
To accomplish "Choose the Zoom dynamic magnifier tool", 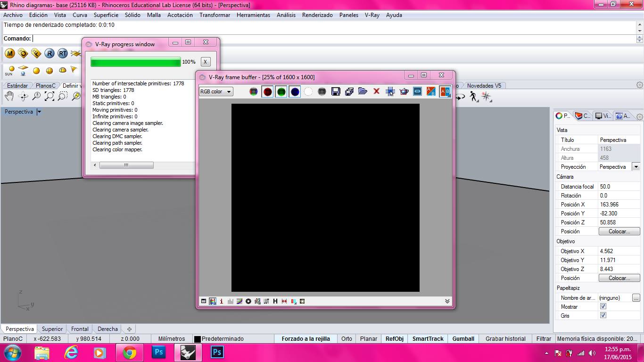I will coord(36,96).
